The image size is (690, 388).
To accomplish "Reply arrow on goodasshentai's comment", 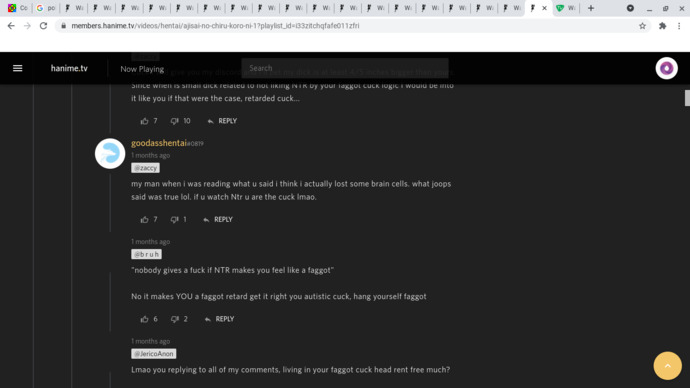I will click(206, 220).
